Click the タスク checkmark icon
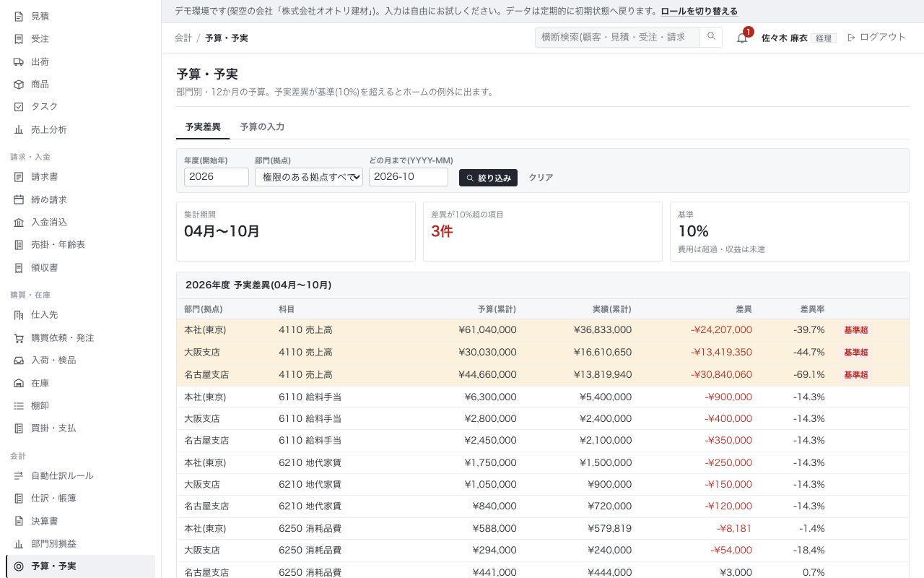 [x=19, y=107]
